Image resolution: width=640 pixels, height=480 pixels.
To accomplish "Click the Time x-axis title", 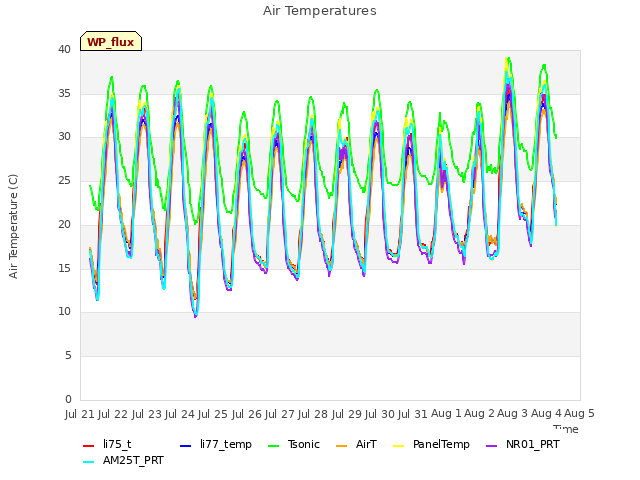I will pos(566,429).
